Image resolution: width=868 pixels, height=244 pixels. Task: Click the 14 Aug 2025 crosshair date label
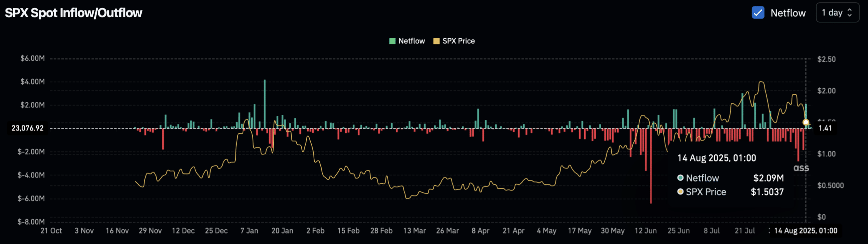806,231
